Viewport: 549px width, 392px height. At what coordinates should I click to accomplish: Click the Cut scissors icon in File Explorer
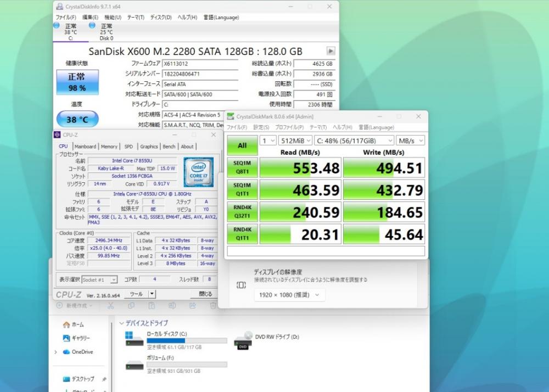click(111, 306)
